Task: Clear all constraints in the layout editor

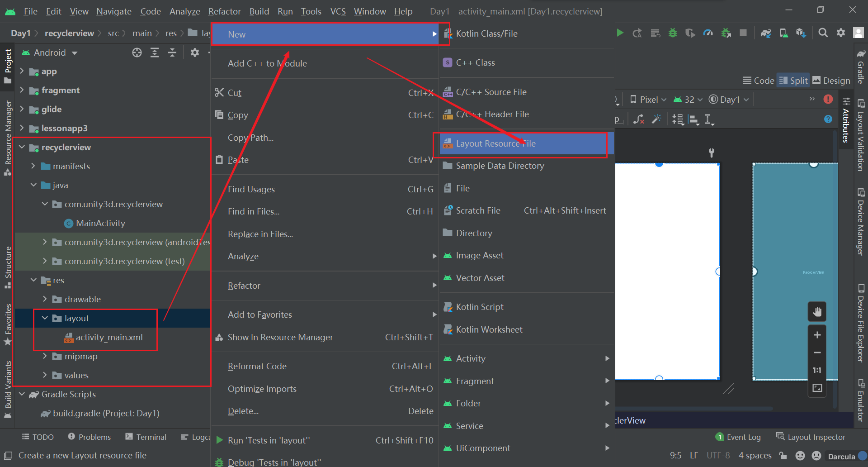Action: pyautogui.click(x=638, y=119)
